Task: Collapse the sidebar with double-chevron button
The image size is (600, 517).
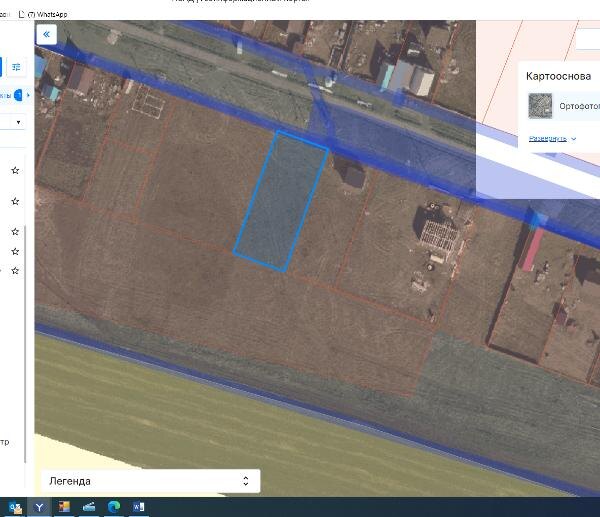Action: point(46,34)
